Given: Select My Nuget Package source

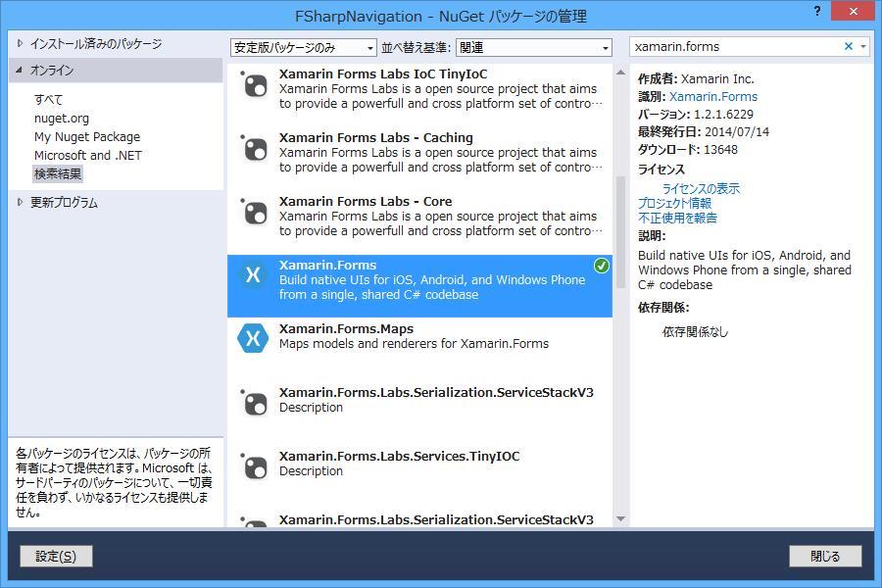Looking at the screenshot, I should pos(87,137).
